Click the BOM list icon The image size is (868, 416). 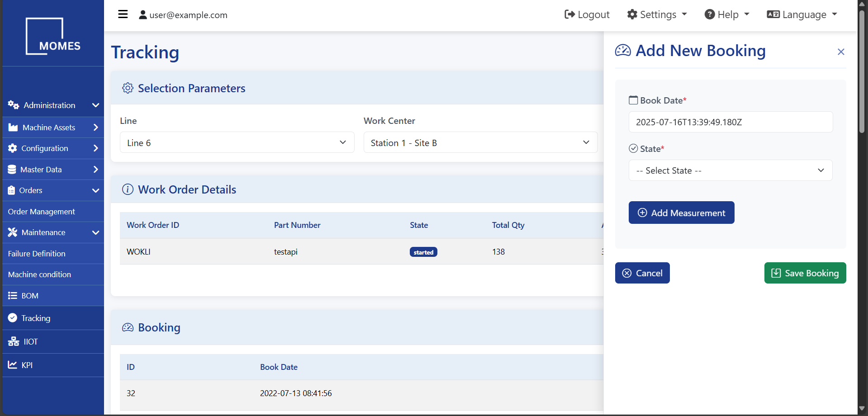(13, 296)
